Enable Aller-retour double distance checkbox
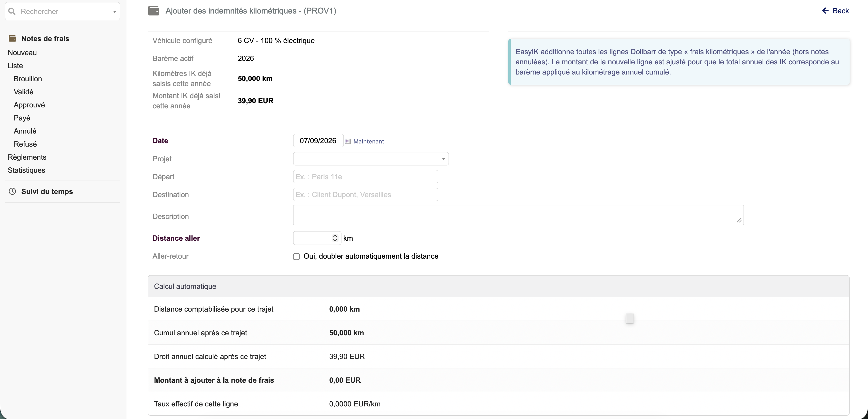The height and width of the screenshot is (419, 868). point(296,257)
